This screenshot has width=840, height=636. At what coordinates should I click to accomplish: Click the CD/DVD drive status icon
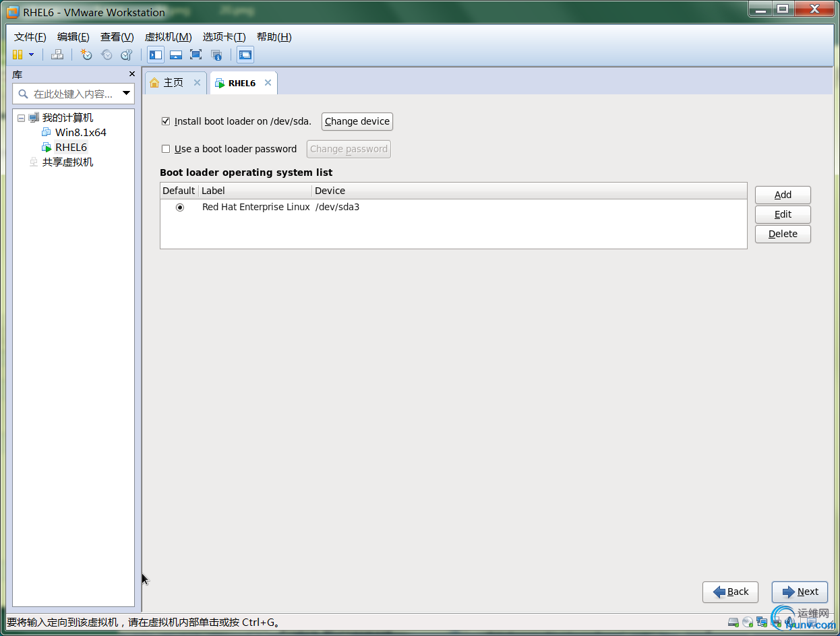[x=748, y=622]
